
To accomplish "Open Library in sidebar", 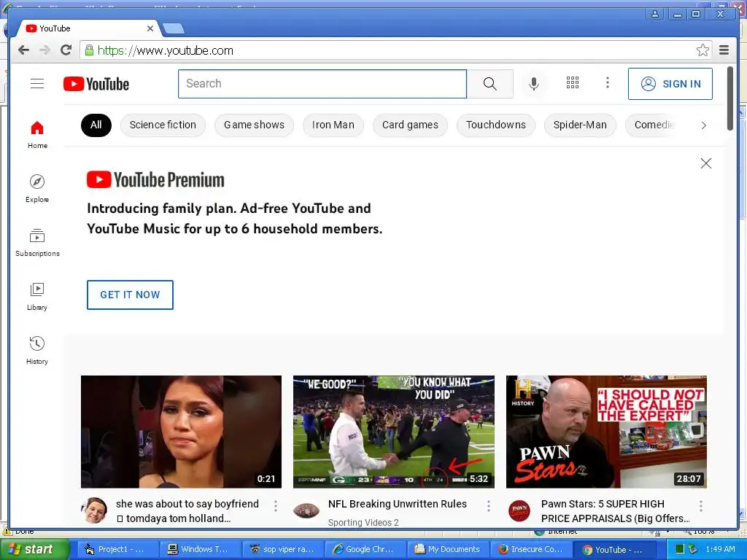I will [x=37, y=296].
